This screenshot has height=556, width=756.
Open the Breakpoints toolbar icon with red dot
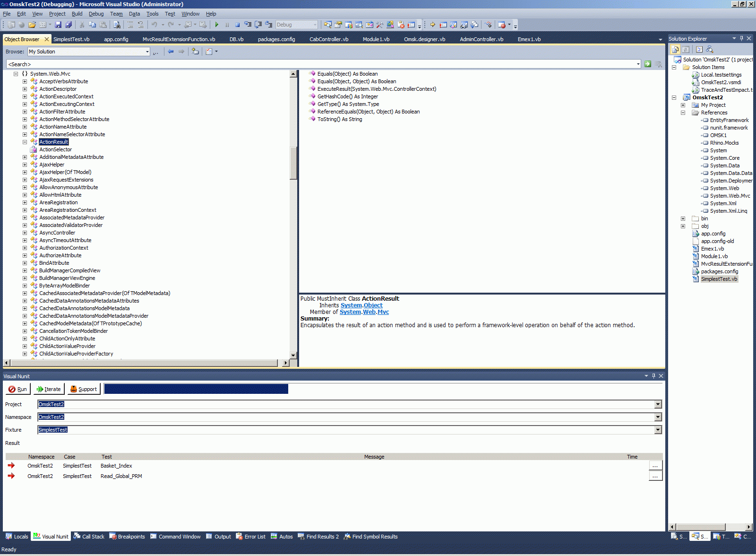pyautogui.click(x=502, y=25)
